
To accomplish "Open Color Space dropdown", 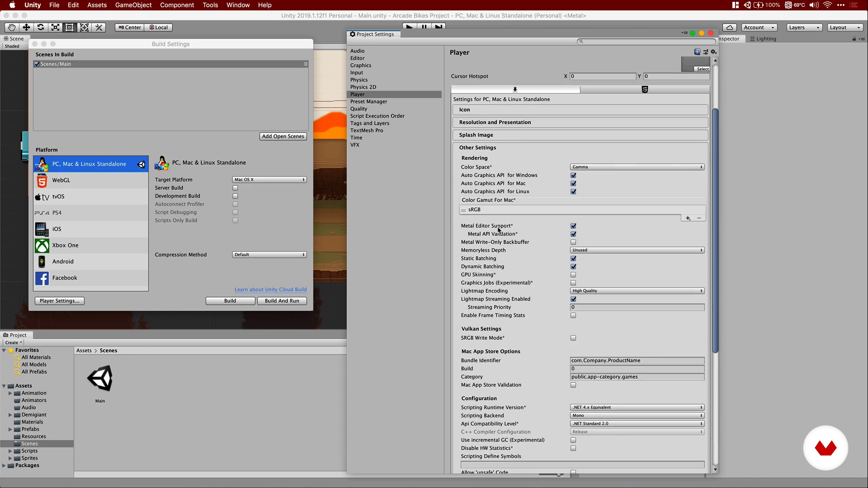I will click(x=637, y=167).
